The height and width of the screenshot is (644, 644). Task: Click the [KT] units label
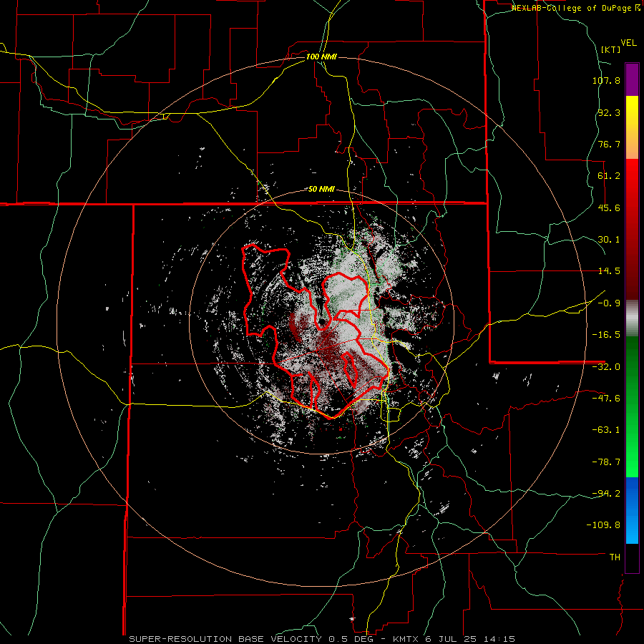pyautogui.click(x=610, y=49)
